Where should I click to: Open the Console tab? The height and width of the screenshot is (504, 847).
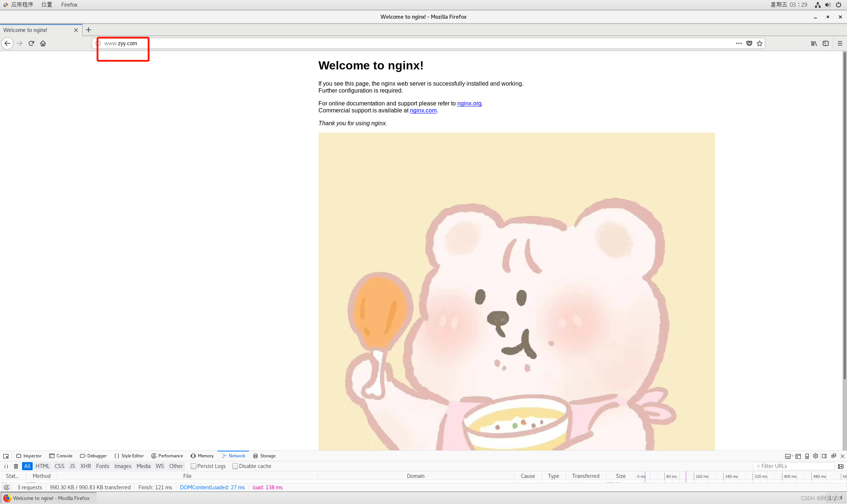[61, 456]
